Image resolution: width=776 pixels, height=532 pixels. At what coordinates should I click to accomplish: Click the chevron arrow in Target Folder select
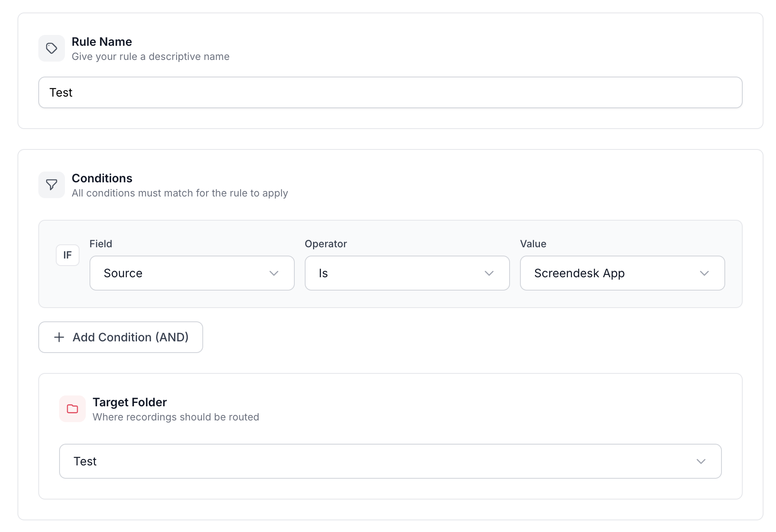(701, 462)
